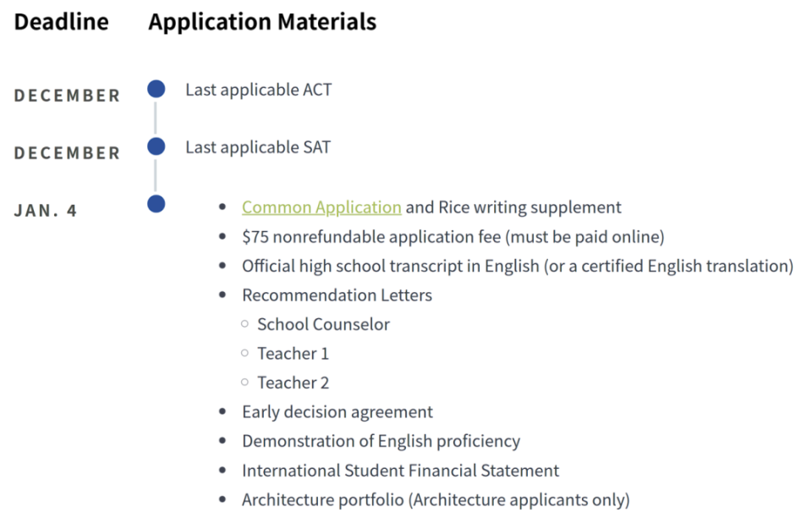Select the Last applicable SAT text
Screen dimensions: 812x523
pyautogui.click(x=258, y=147)
